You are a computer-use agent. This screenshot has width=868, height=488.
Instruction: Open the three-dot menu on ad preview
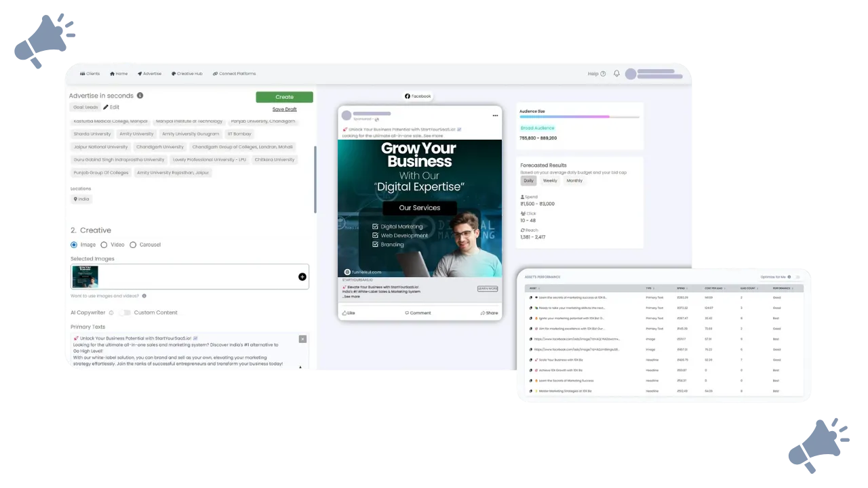coord(495,116)
